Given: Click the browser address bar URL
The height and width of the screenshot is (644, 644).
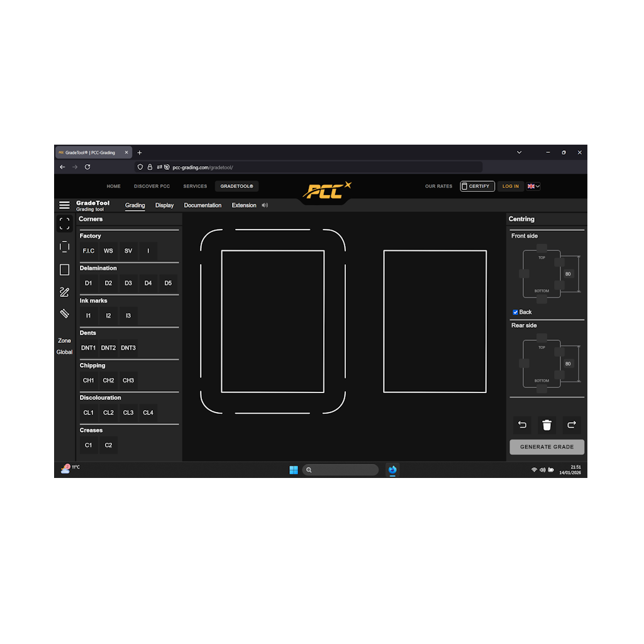Looking at the screenshot, I should click(x=203, y=167).
